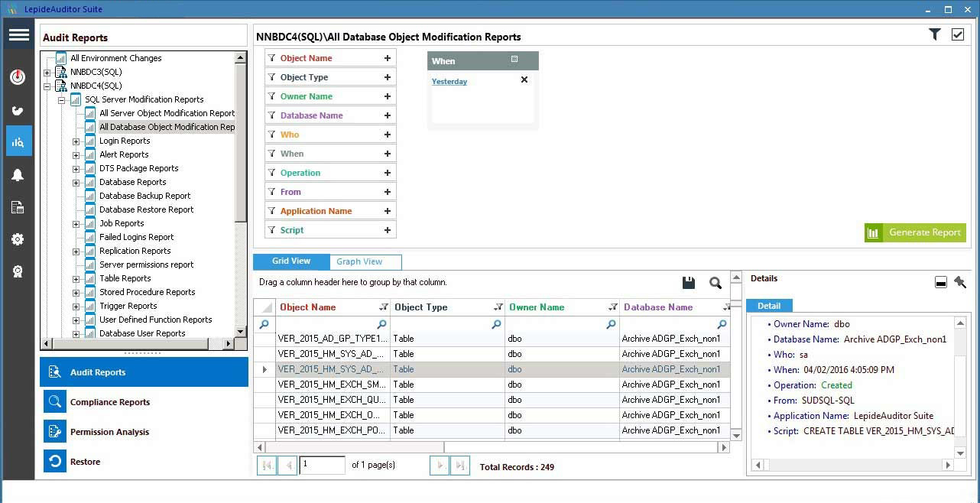Screen dimensions: 980x503
Task: Open Audit Reports section
Action: point(144,372)
